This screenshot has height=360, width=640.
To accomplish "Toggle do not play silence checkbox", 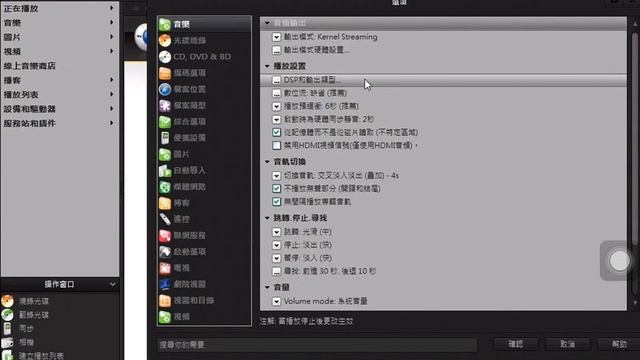I will 276,189.
